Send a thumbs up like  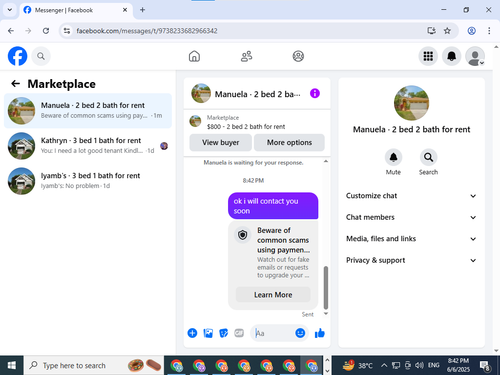click(320, 333)
